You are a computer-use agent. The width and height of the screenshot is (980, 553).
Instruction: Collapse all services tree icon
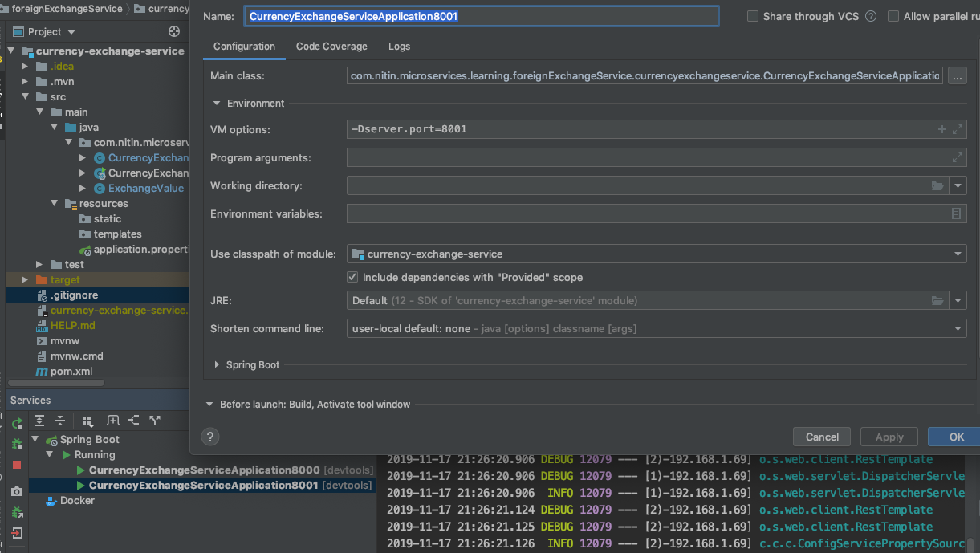59,421
